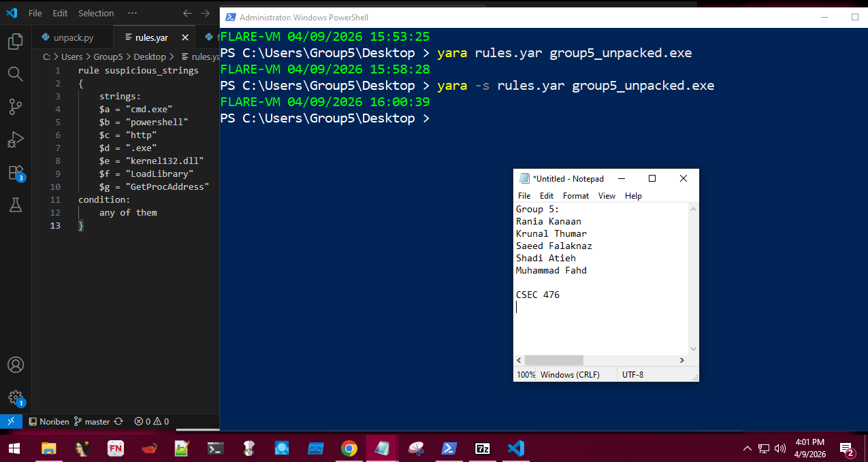Image resolution: width=868 pixels, height=462 pixels.
Task: Go forward using the right arrow
Action: click(205, 13)
